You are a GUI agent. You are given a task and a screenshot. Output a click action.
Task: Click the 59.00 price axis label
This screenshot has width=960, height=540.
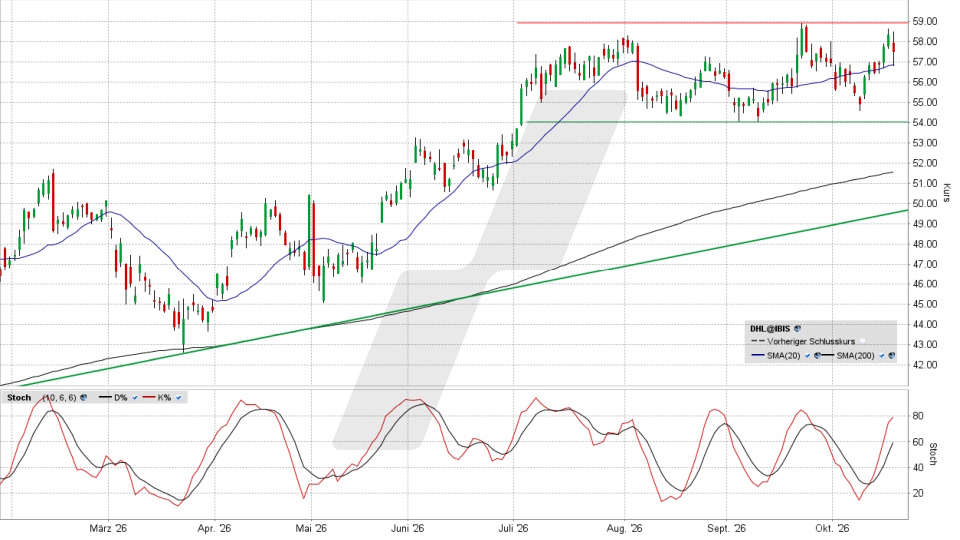[924, 21]
